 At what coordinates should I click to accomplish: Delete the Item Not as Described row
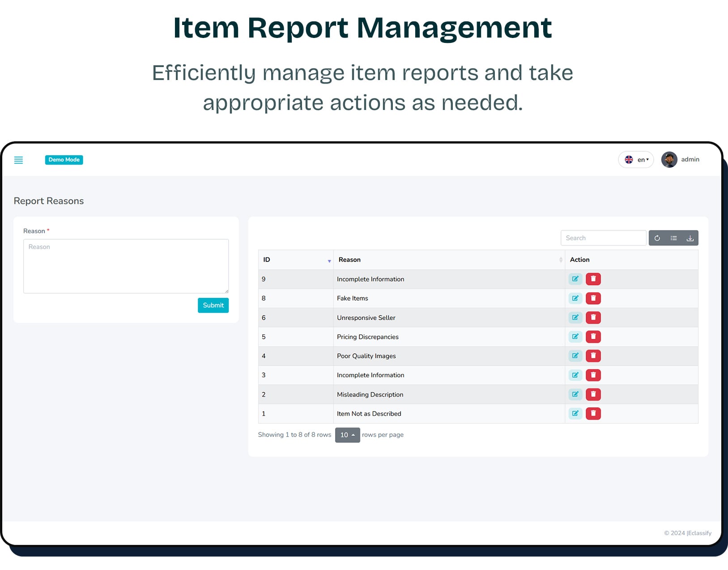(593, 414)
